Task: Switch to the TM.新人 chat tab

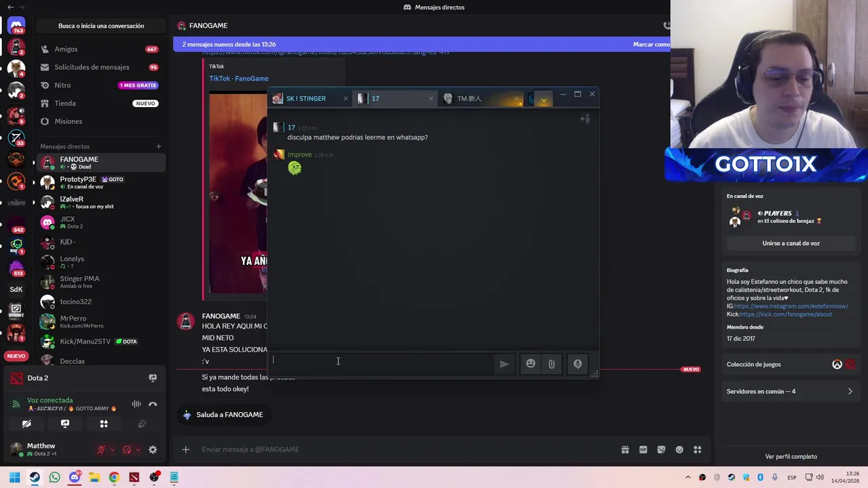Action: (x=469, y=99)
